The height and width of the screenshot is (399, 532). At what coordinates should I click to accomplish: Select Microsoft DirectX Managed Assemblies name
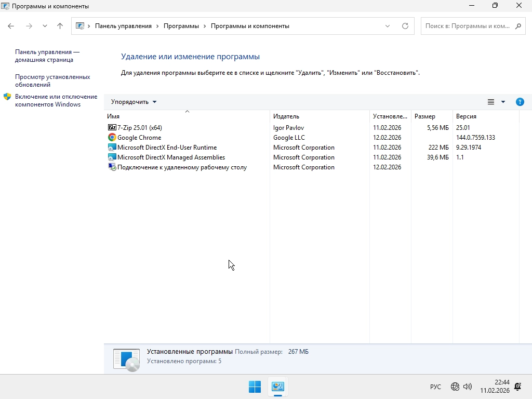[x=171, y=157]
